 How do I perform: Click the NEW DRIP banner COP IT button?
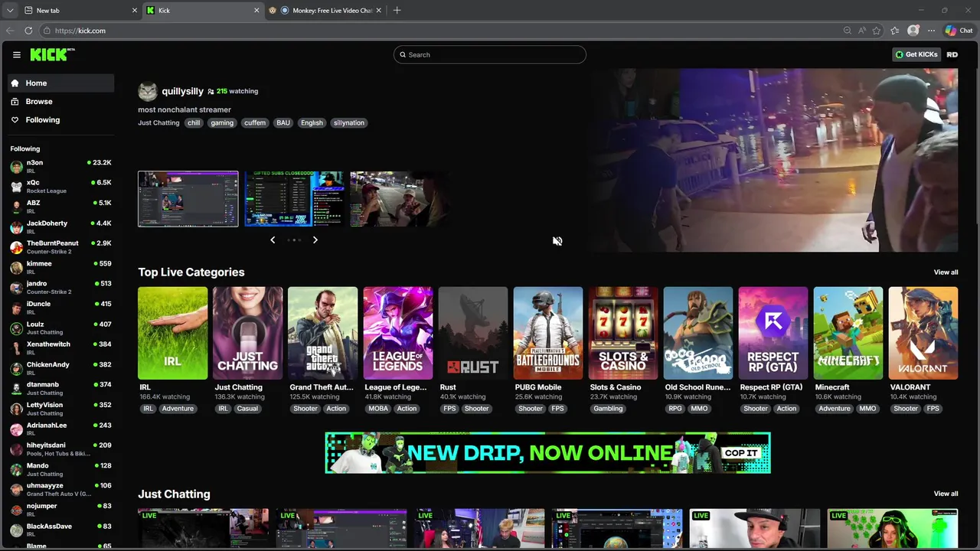[x=741, y=453]
